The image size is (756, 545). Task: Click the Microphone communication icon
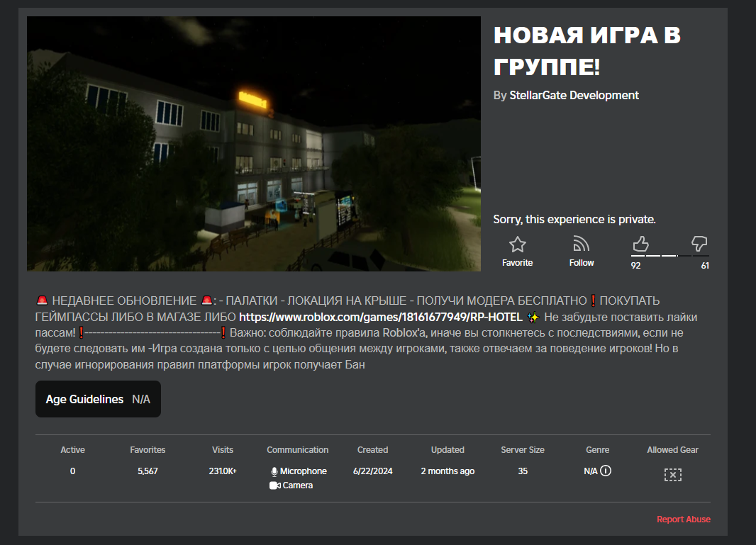(x=274, y=471)
